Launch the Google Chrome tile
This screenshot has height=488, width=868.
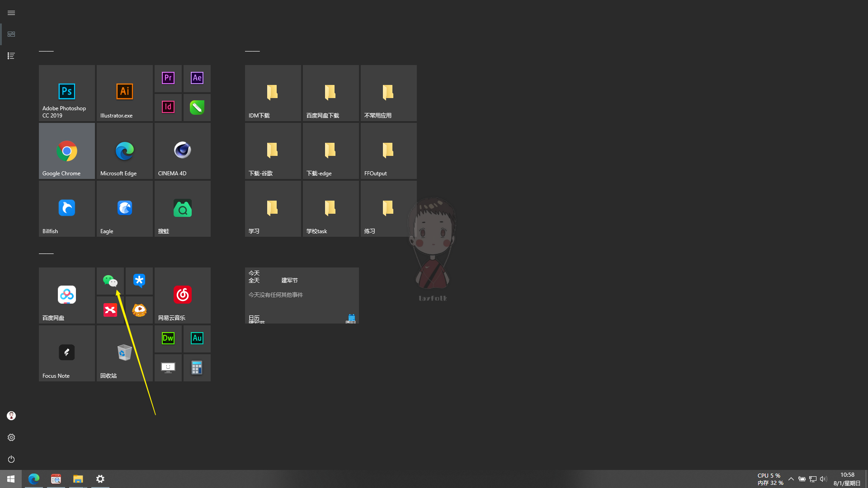pyautogui.click(x=66, y=150)
